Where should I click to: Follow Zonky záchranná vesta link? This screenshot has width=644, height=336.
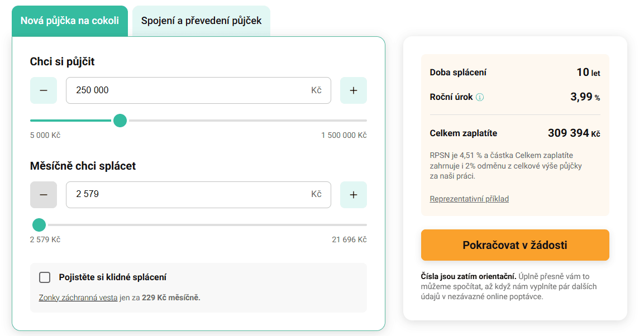(78, 297)
